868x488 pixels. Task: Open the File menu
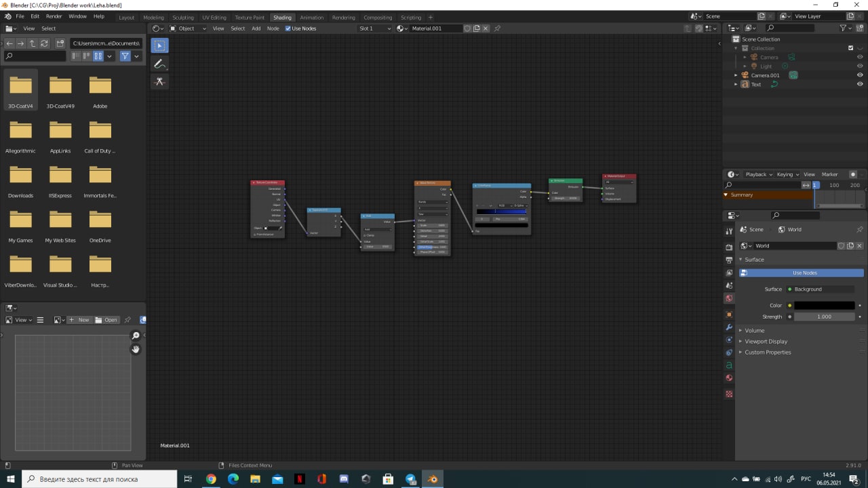[x=20, y=16]
